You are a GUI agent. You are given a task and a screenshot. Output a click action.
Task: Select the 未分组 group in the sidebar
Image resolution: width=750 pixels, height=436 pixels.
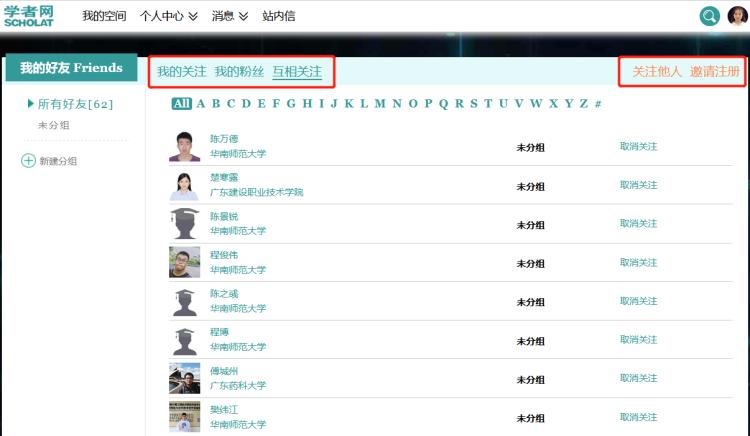coord(54,125)
